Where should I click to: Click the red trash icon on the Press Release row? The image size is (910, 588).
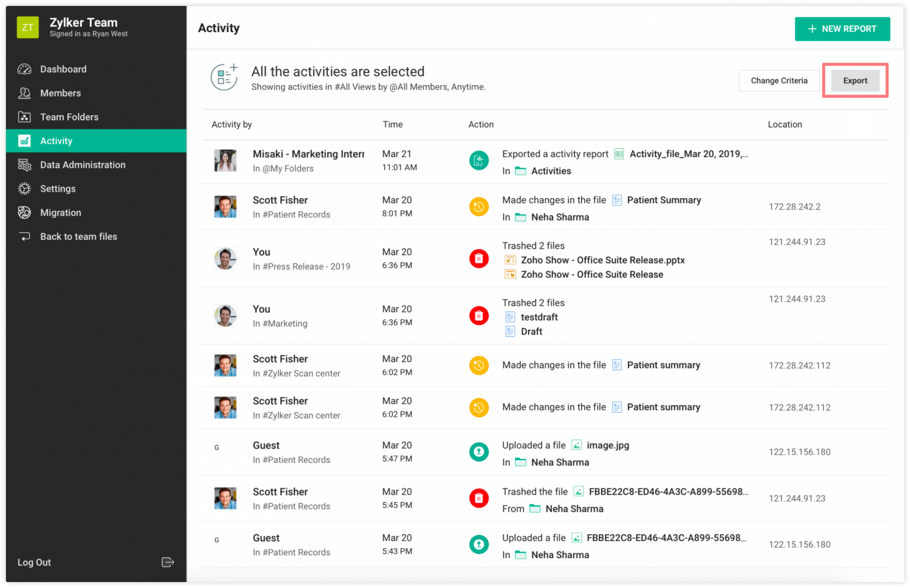pos(479,258)
